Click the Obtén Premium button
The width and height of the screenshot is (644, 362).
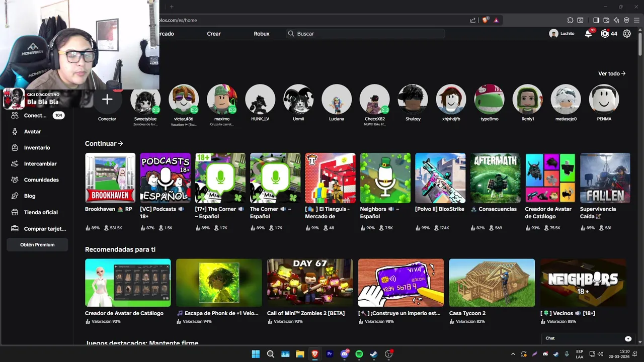pos(37,245)
